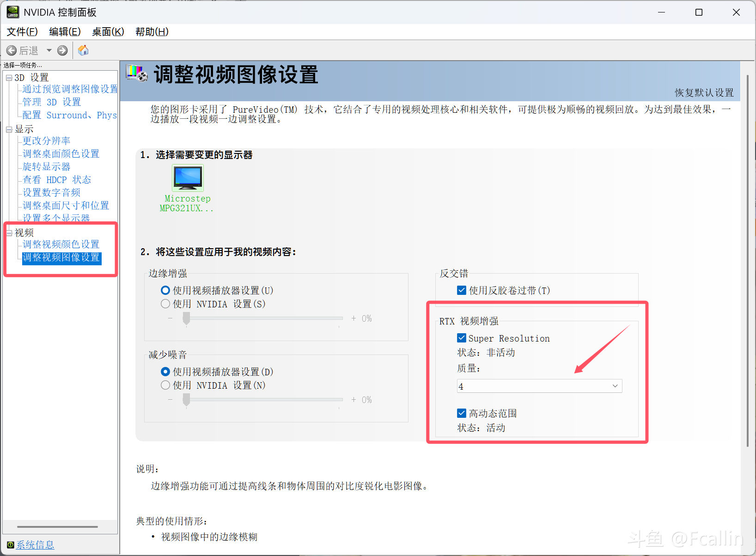Click the system information icon at bottom left
The width and height of the screenshot is (756, 556).
point(10,545)
